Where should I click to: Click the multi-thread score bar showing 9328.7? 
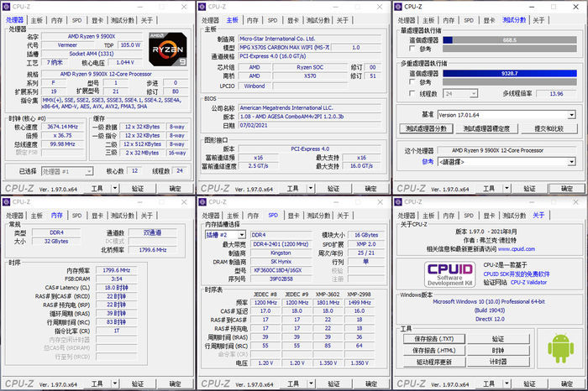(x=510, y=73)
